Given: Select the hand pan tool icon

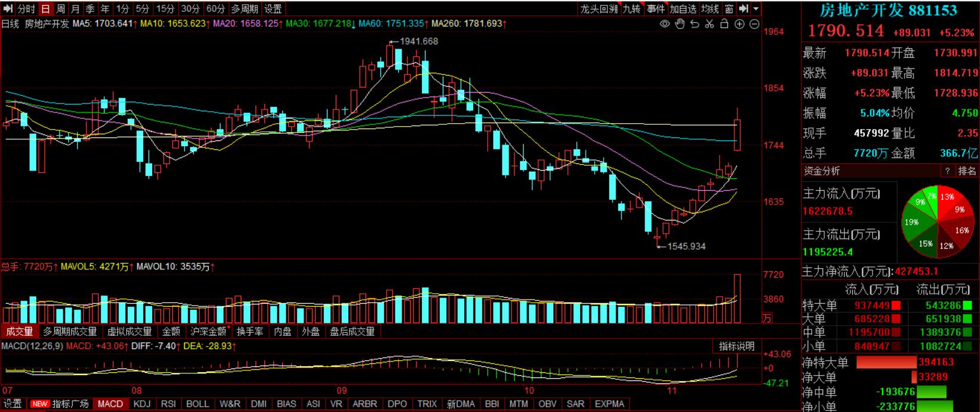Looking at the screenshot, I should tap(680, 24).
